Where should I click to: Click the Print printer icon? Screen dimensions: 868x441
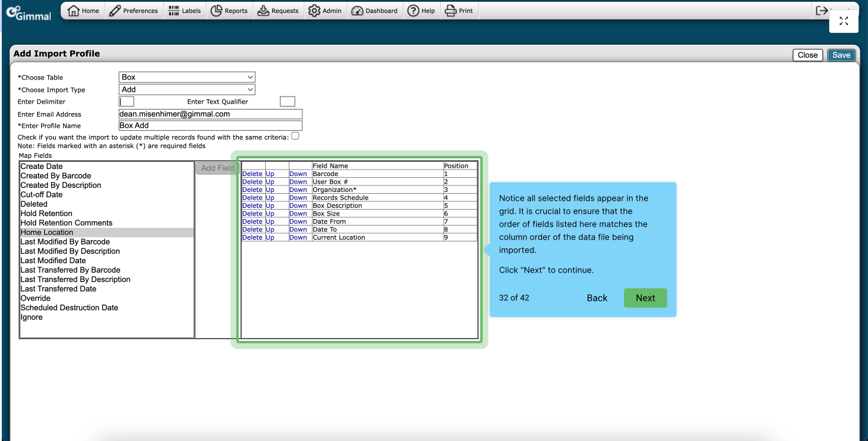451,11
